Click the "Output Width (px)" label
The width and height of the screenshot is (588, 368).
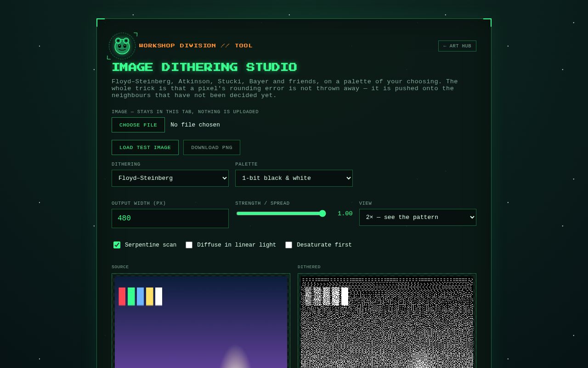point(139,203)
